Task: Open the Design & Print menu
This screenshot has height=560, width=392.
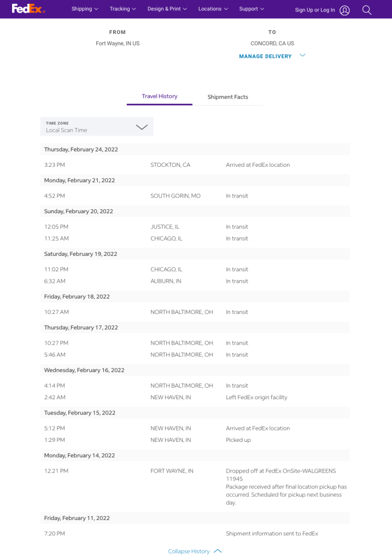Action: point(164,9)
